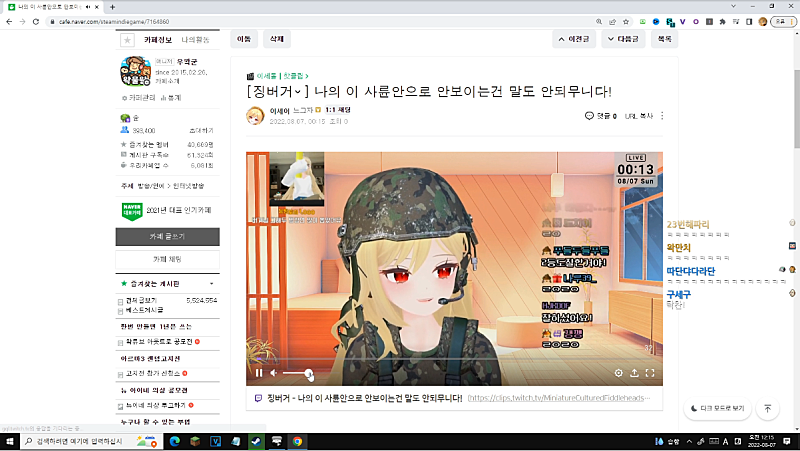Viewport: 800px width, 451px height.
Task: Select the 카페정보 tab
Action: tap(158, 40)
